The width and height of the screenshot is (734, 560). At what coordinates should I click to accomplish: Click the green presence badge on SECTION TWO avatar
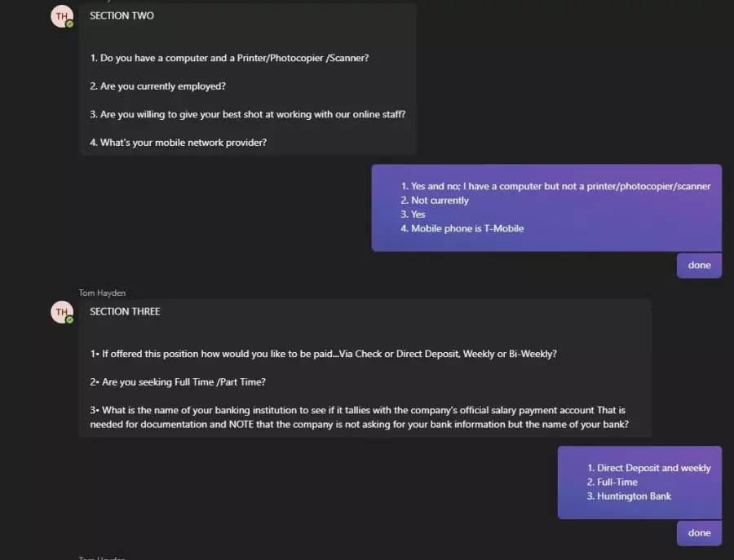pyautogui.click(x=69, y=24)
